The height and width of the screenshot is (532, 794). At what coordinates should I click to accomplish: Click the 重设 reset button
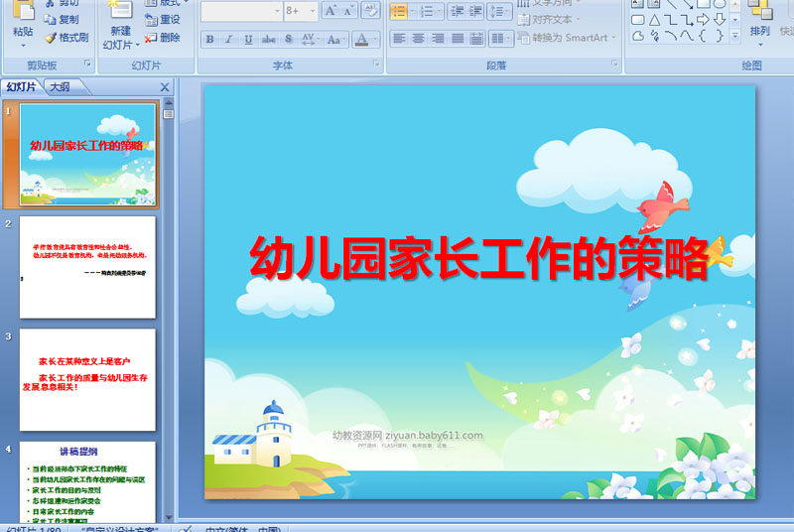click(x=163, y=20)
